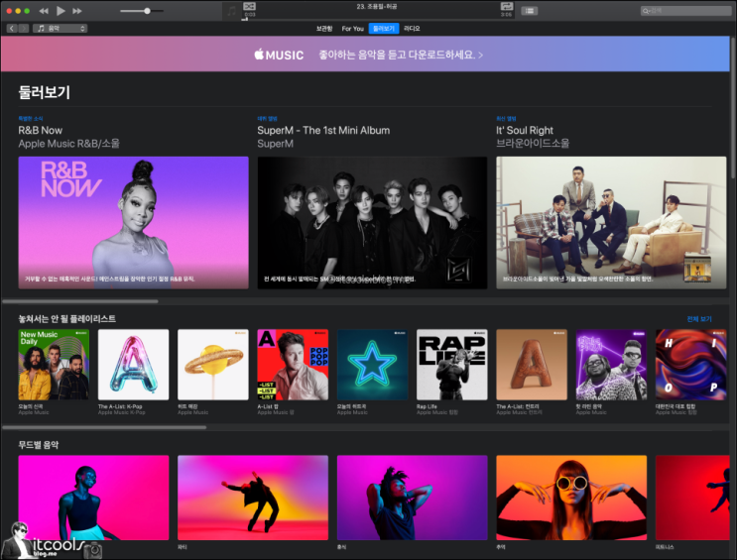Click the now playing music note artwork

(x=232, y=11)
